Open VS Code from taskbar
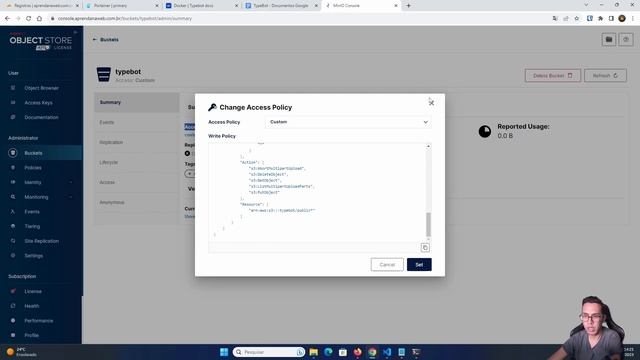Image resolution: width=640 pixels, height=360 pixels. (387, 352)
